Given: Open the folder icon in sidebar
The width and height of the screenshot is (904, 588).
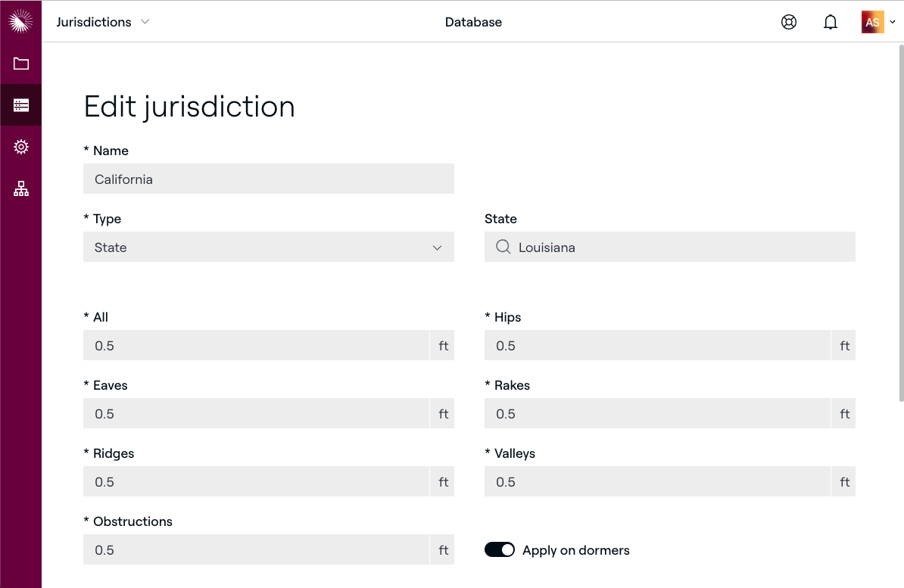Looking at the screenshot, I should point(20,64).
